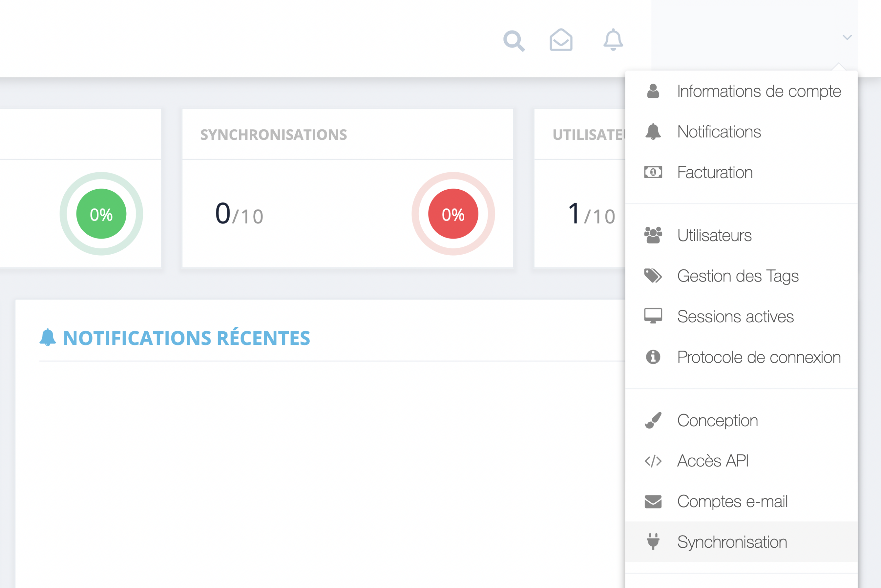Click the blue bell icon beside Notifications récentes
Image resolution: width=881 pixels, height=588 pixels.
click(x=47, y=338)
